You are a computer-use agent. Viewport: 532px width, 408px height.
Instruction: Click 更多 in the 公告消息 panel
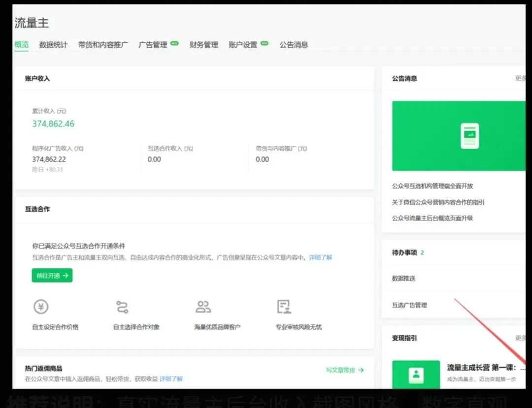tap(521, 78)
